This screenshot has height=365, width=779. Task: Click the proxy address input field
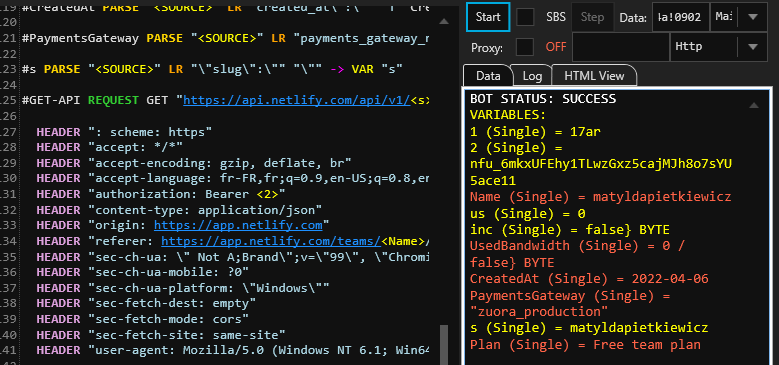coord(621,47)
